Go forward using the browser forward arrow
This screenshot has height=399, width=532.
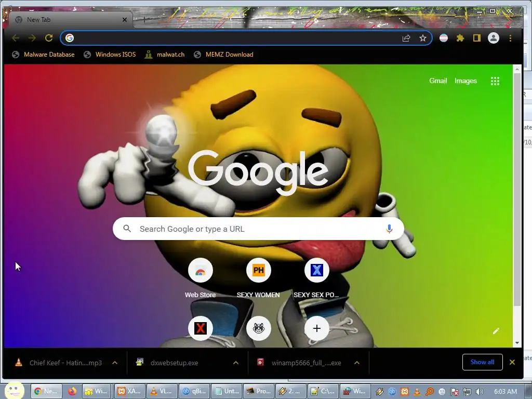(x=32, y=38)
